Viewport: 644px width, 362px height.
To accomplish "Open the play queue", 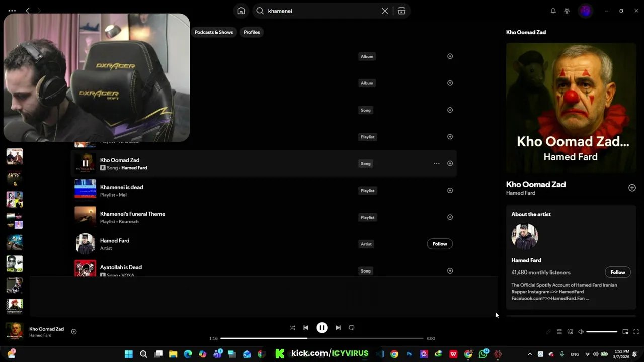I will click(559, 332).
